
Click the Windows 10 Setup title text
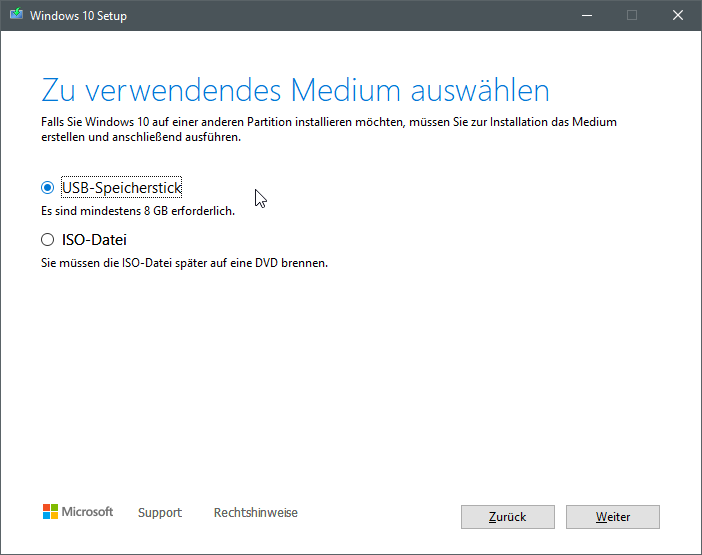pos(78,16)
